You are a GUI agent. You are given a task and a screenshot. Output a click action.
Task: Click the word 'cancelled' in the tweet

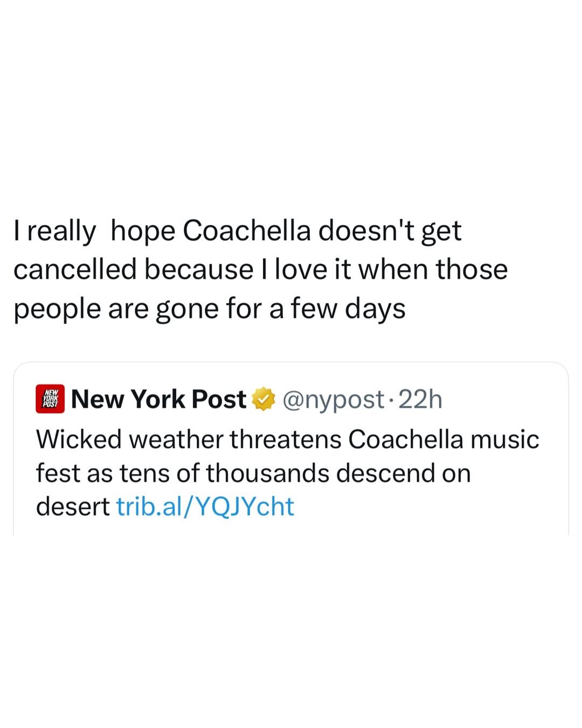pos(75,269)
